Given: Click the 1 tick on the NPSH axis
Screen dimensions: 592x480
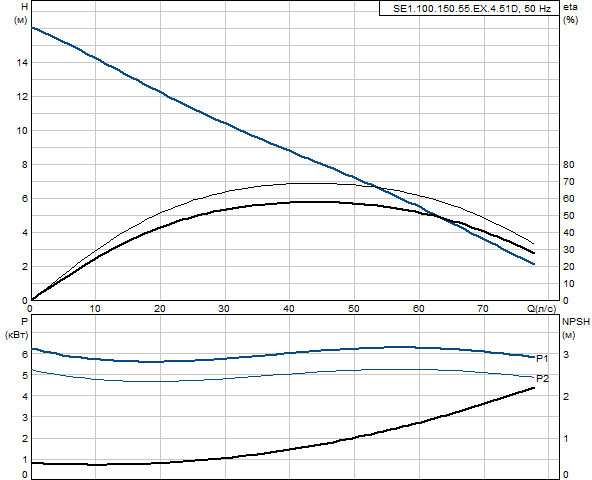Looking at the screenshot, I should [566, 438].
